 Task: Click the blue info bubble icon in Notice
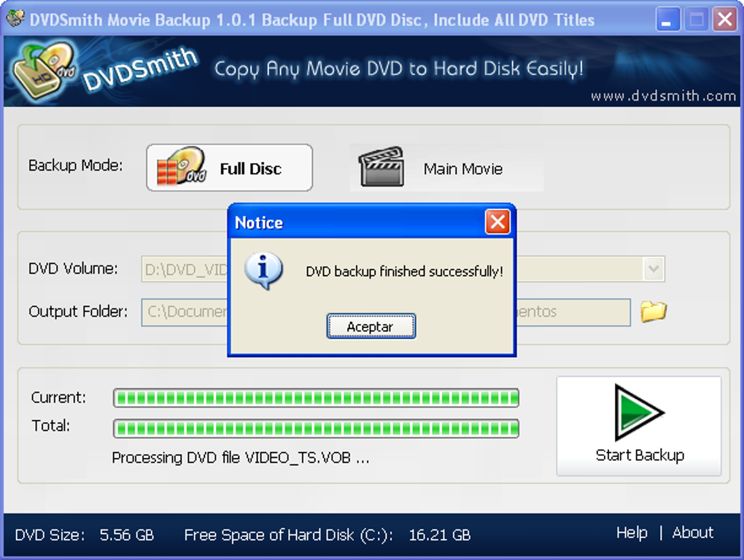(264, 271)
